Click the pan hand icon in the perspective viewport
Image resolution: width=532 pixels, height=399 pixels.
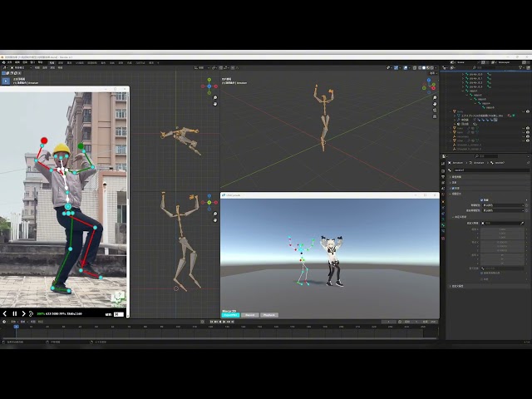(435, 104)
